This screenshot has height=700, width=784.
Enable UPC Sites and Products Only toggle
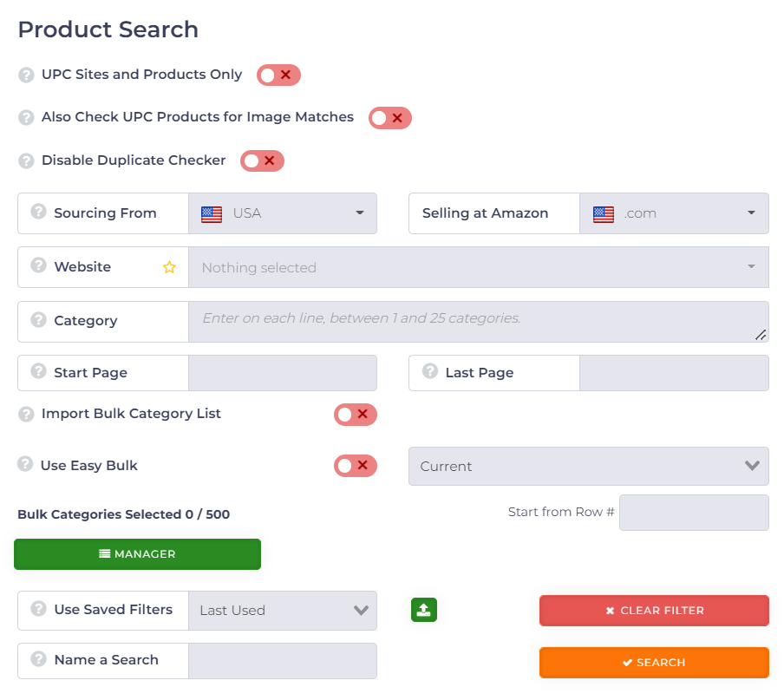[278, 75]
